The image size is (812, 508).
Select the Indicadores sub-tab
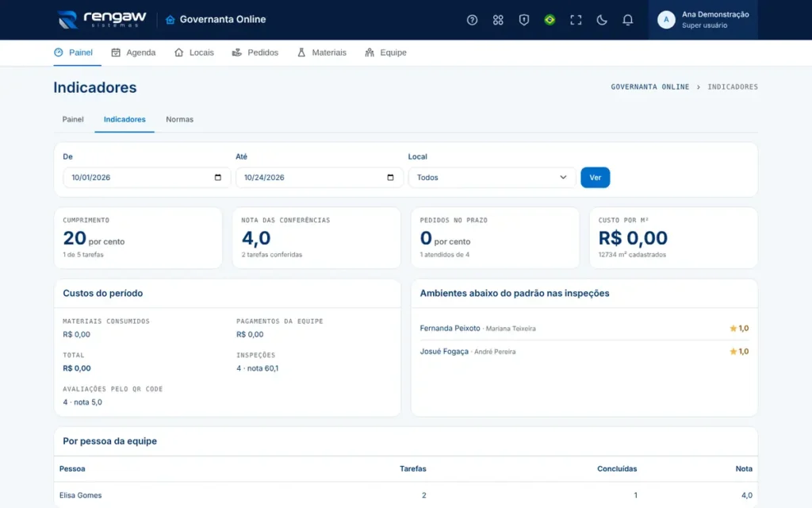124,119
